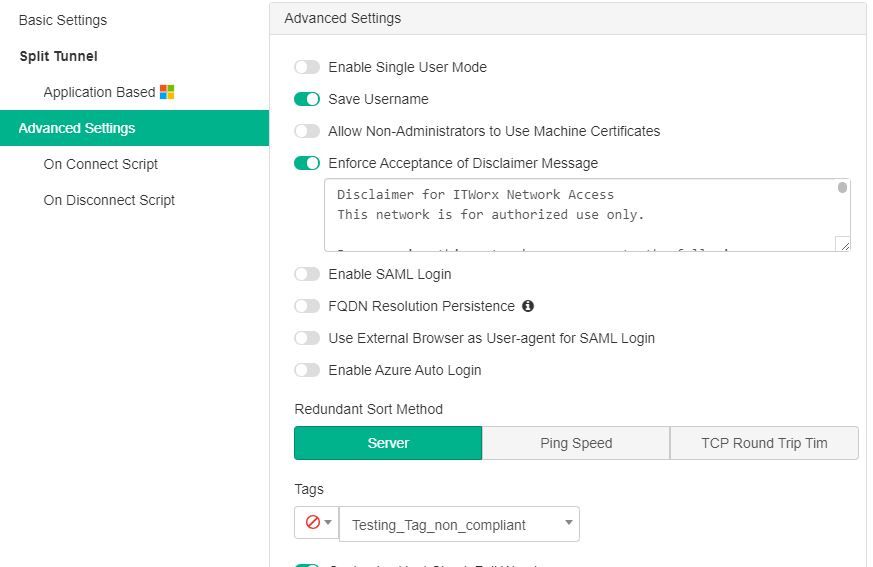Expand the tag type dropdown arrow

(328, 523)
